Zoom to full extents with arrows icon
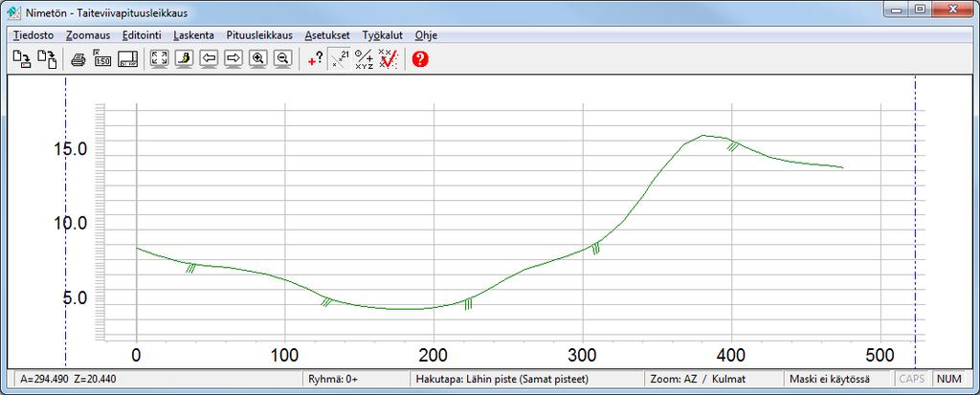Viewport: 980px width, 395px height. tap(160, 59)
